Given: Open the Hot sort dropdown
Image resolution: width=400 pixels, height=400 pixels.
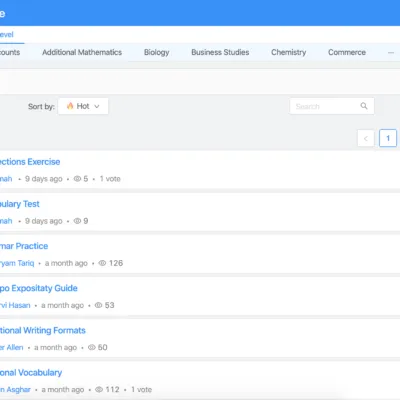Looking at the screenshot, I should tap(83, 106).
